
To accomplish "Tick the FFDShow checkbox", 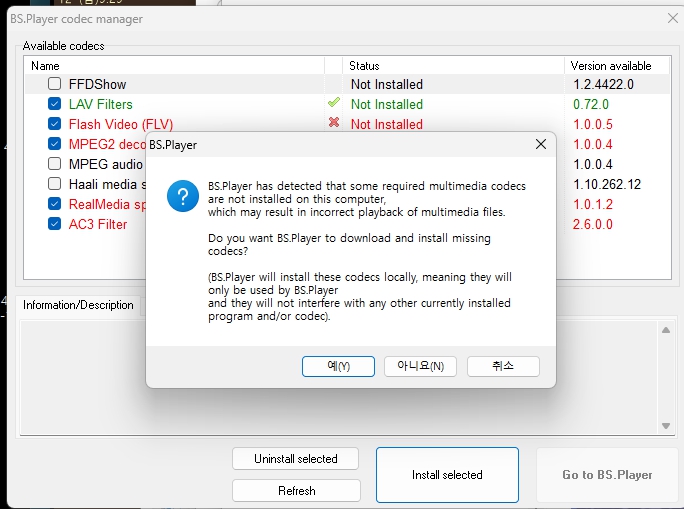I will coord(55,83).
